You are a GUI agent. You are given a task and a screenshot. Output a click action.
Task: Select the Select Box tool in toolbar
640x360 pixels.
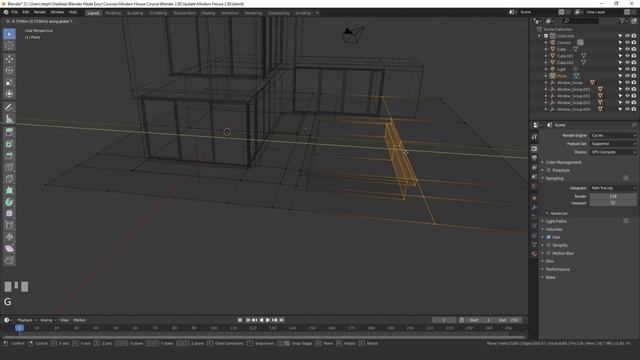9,34
